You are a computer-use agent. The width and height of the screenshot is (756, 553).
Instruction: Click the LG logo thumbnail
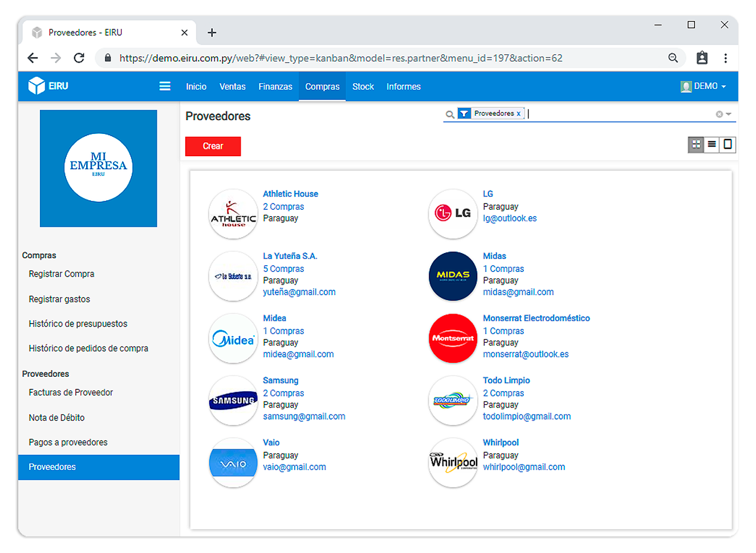pyautogui.click(x=453, y=214)
